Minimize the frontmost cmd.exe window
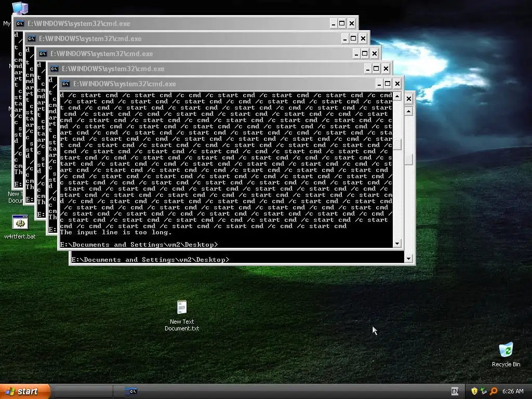Viewport: 532px width, 399px height. (379, 84)
